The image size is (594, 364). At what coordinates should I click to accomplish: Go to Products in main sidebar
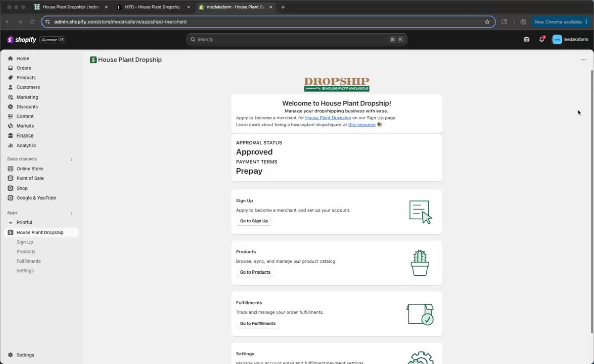pyautogui.click(x=26, y=77)
